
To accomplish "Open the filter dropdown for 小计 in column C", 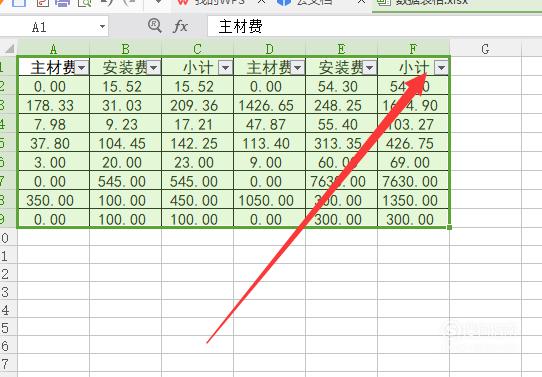I will click(226, 68).
